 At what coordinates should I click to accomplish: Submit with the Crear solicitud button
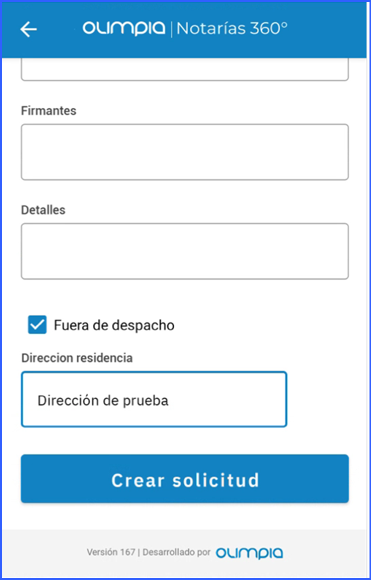(x=185, y=479)
